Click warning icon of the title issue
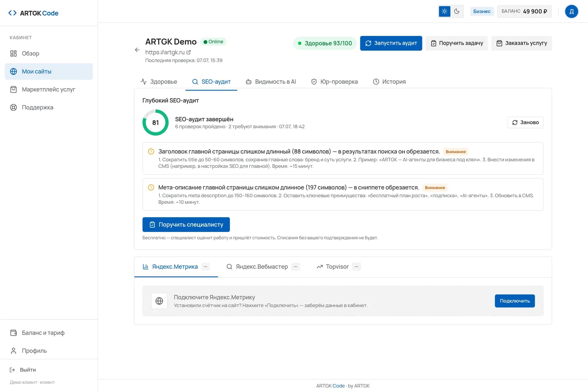The image size is (588, 392). point(151,152)
